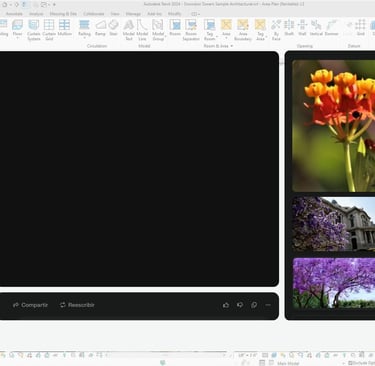Select the Curtain System tool

click(34, 30)
